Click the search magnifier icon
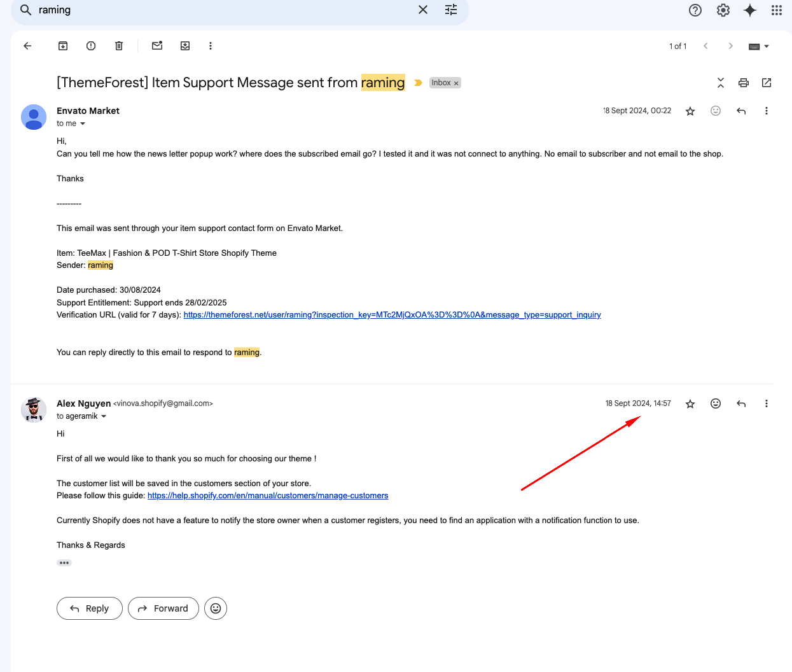The height and width of the screenshot is (672, 792). click(x=25, y=10)
